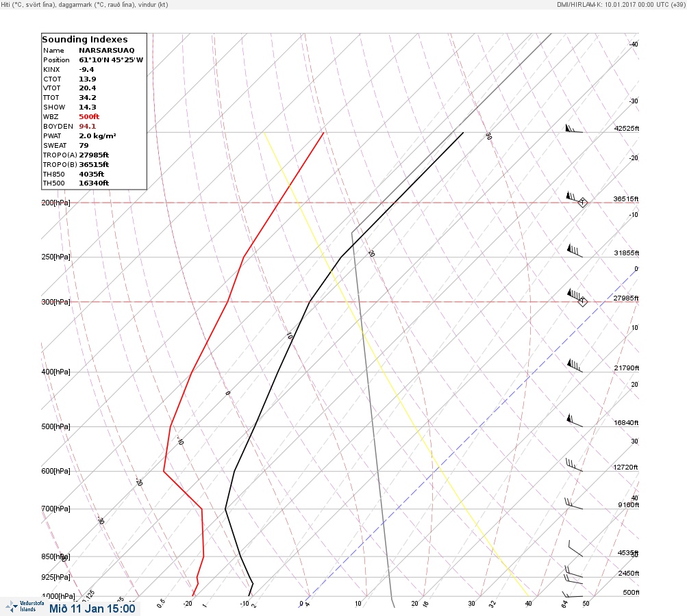This screenshot has width=687, height=616.
Task: Click the SHOW value 14.3
Action: tap(88, 107)
